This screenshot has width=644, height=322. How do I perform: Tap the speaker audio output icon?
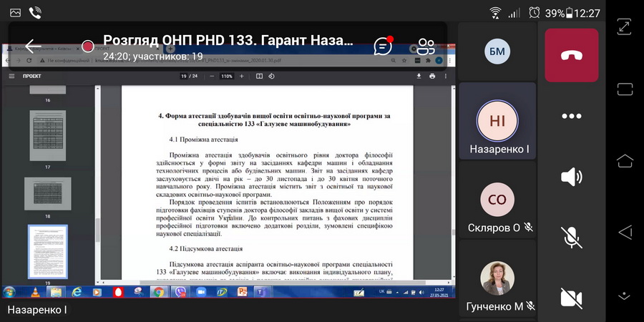point(571,177)
